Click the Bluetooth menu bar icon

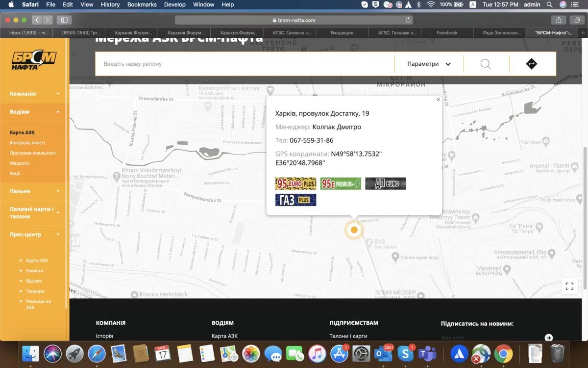pyautogui.click(x=419, y=4)
